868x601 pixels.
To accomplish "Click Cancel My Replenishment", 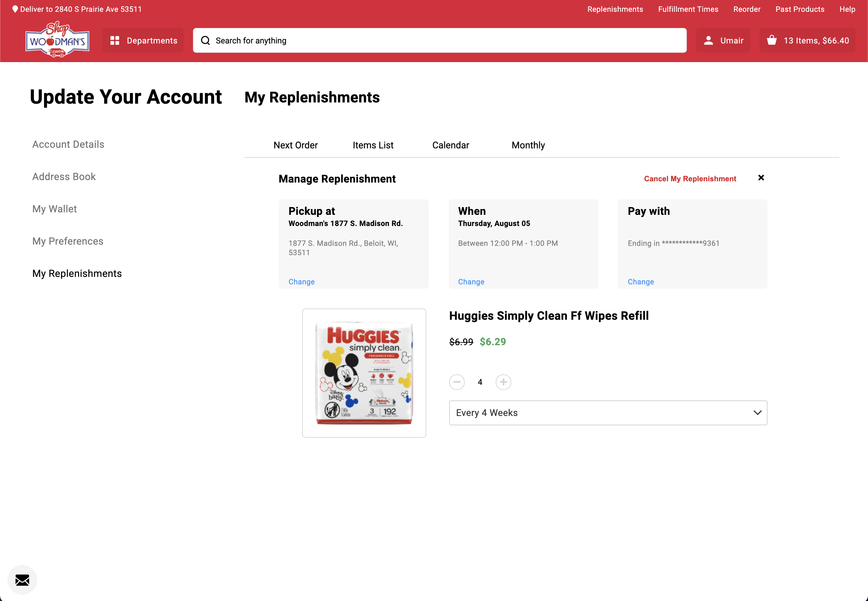I will [690, 178].
